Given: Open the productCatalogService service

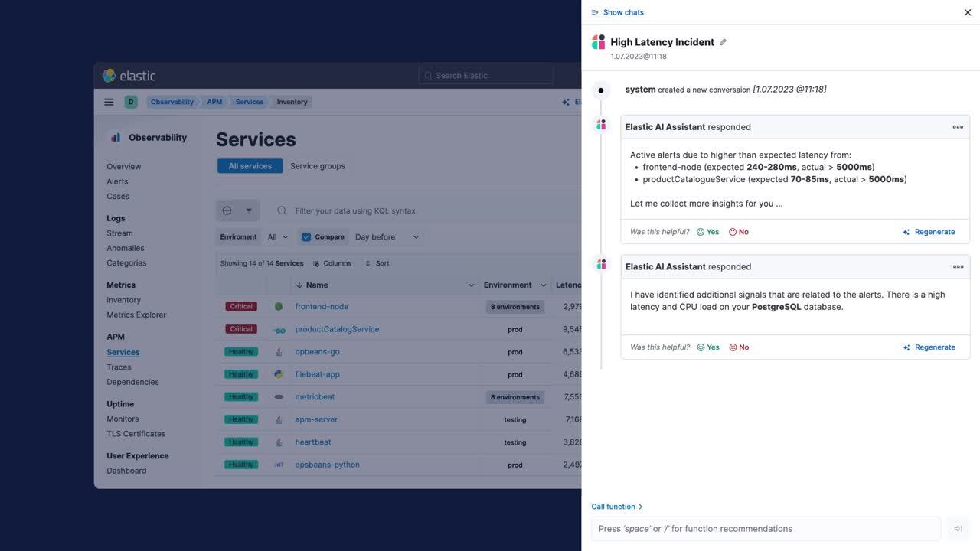Looking at the screenshot, I should click(337, 329).
